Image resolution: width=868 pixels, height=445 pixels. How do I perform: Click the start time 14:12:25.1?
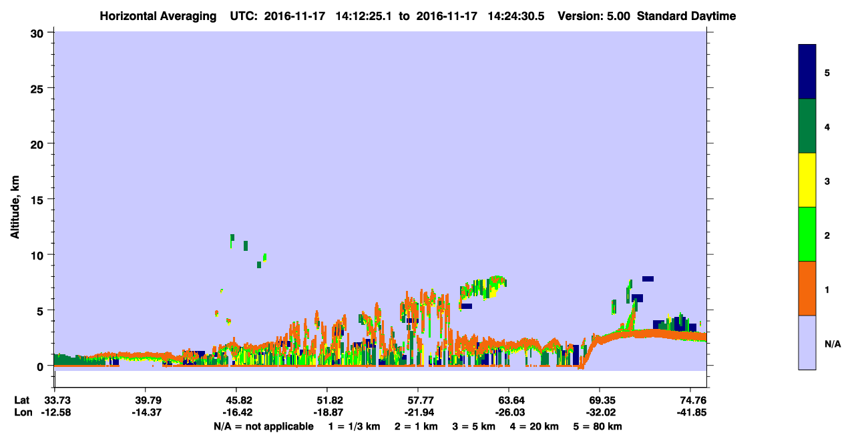pyautogui.click(x=365, y=16)
